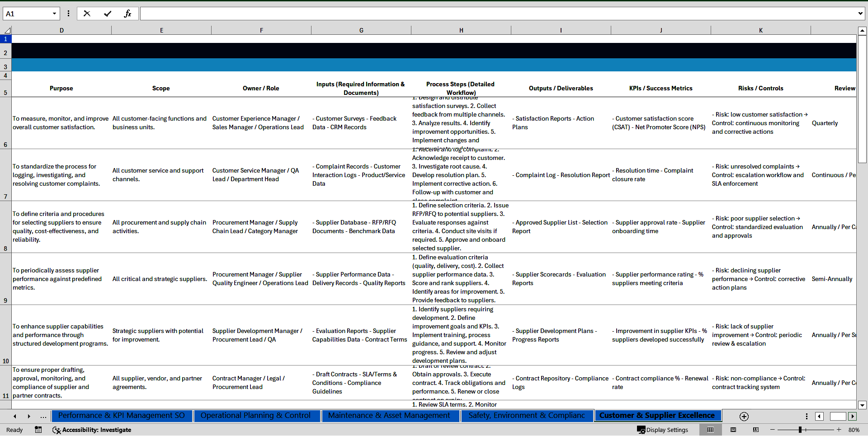This screenshot has height=436, width=868.
Task: Open macro recording status bar icon
Action: coord(38,430)
